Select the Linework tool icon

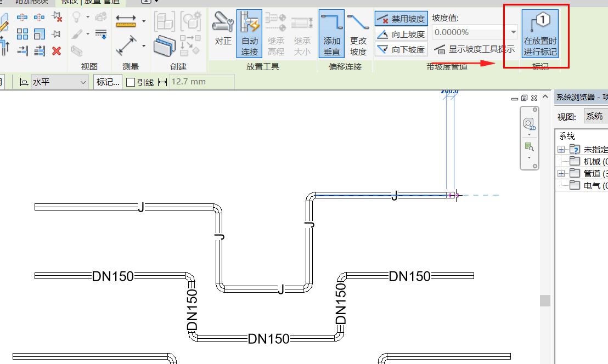coord(101,34)
